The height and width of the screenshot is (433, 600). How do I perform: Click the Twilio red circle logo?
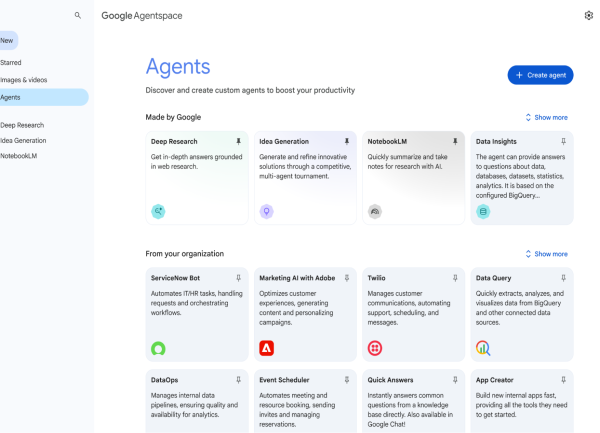375,348
